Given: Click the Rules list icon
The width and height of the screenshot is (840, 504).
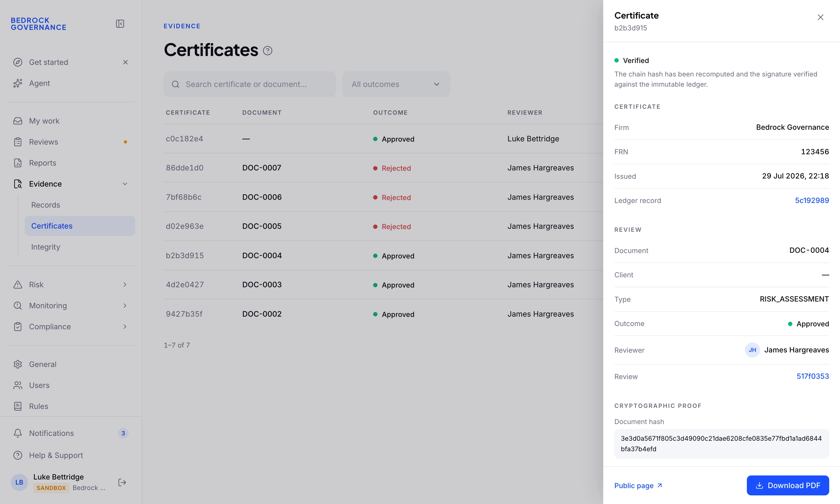Looking at the screenshot, I should (18, 406).
